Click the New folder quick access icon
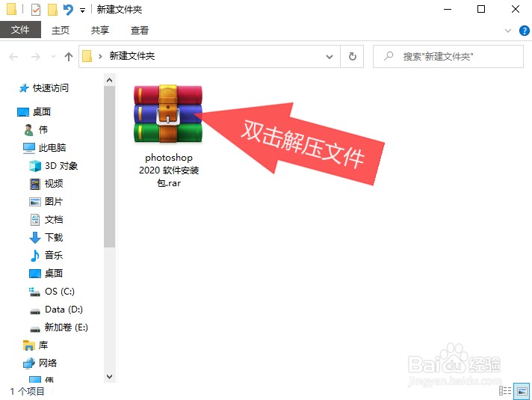532x400 pixels. (52, 10)
